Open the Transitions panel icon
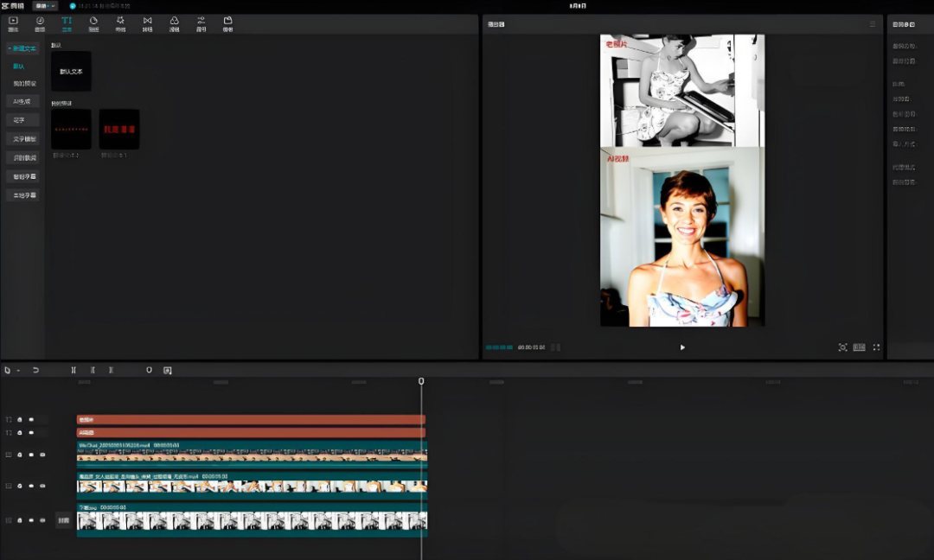 tap(147, 22)
